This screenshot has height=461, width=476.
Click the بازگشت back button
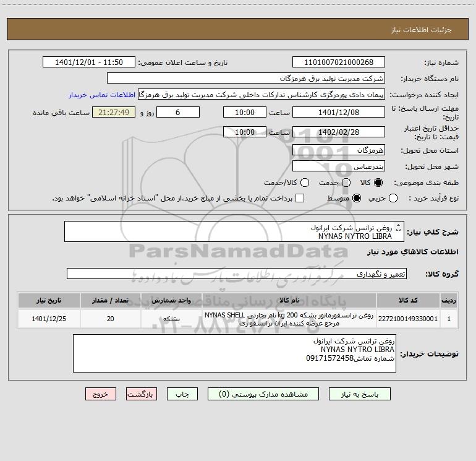[142, 394]
